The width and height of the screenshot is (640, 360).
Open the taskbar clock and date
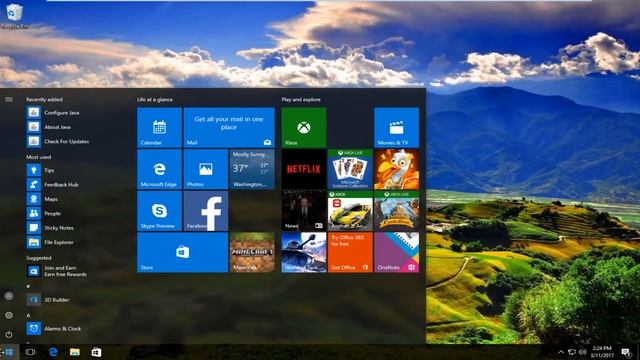pyautogui.click(x=602, y=352)
